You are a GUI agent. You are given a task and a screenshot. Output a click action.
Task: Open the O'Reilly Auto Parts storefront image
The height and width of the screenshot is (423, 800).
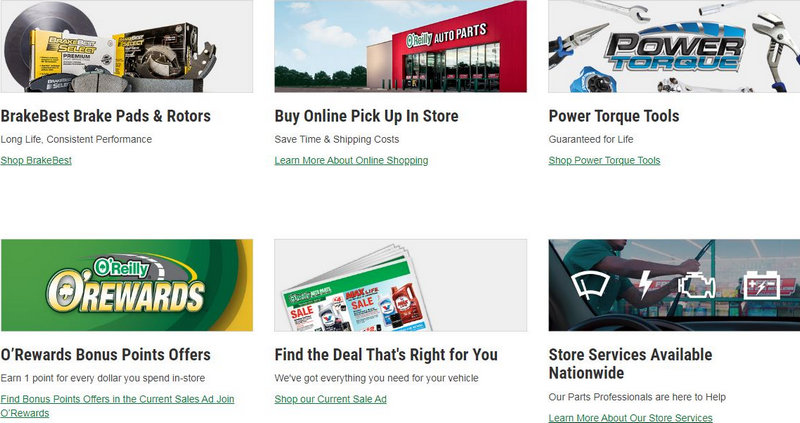(x=401, y=46)
